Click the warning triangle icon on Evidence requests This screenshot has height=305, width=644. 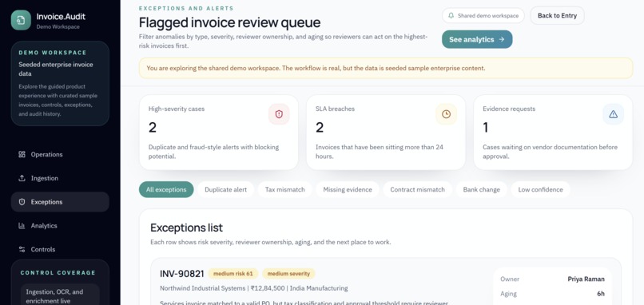click(x=613, y=114)
